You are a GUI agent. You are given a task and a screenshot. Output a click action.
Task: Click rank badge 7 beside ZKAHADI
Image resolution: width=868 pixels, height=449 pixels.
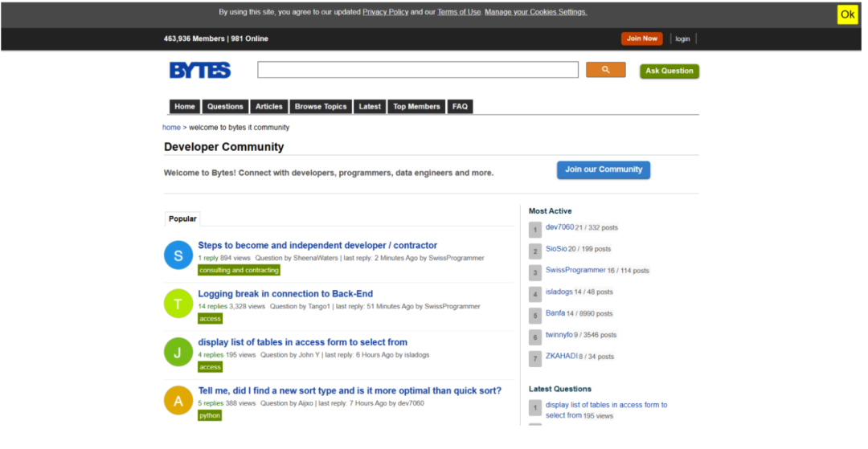click(534, 359)
